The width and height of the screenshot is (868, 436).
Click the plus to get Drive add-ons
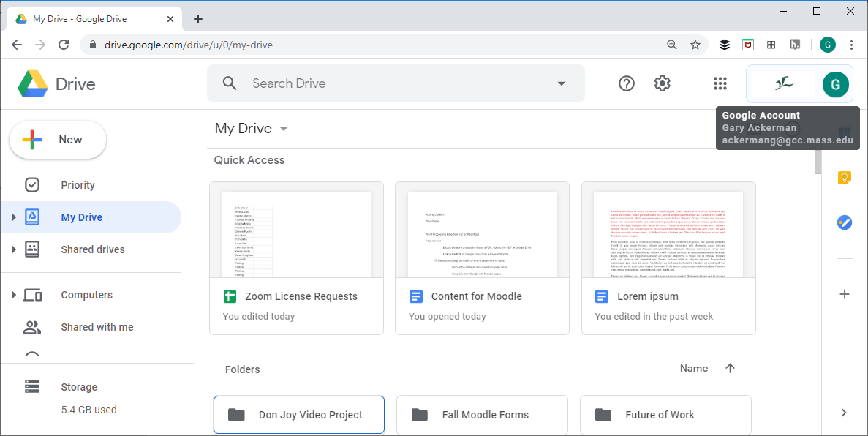pos(845,294)
